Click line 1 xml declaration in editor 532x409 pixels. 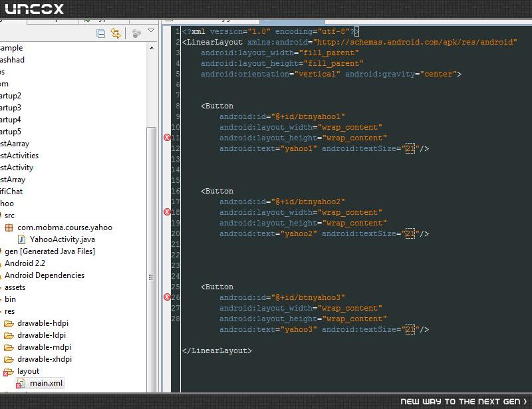[x=271, y=31]
